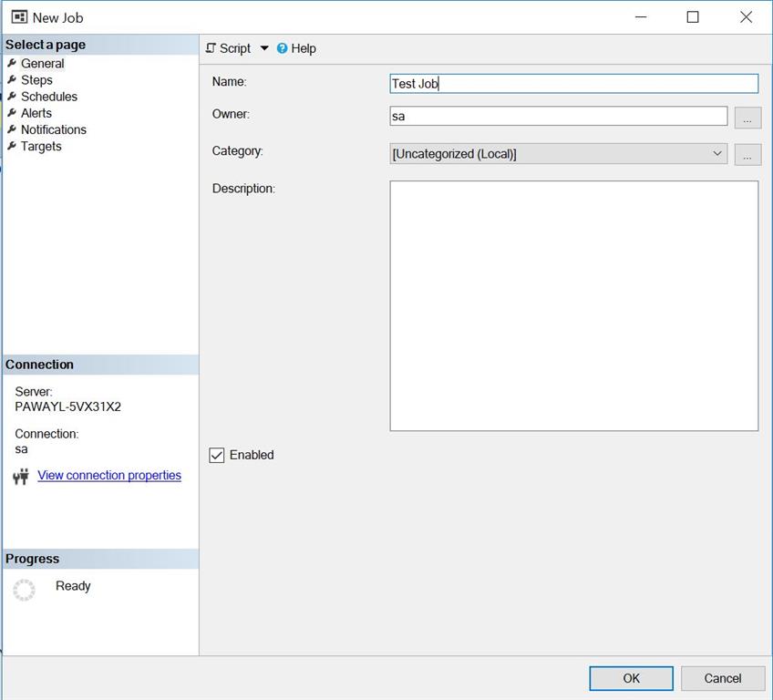Select the Targets page
Viewport: 773px width, 700px height.
[39, 146]
